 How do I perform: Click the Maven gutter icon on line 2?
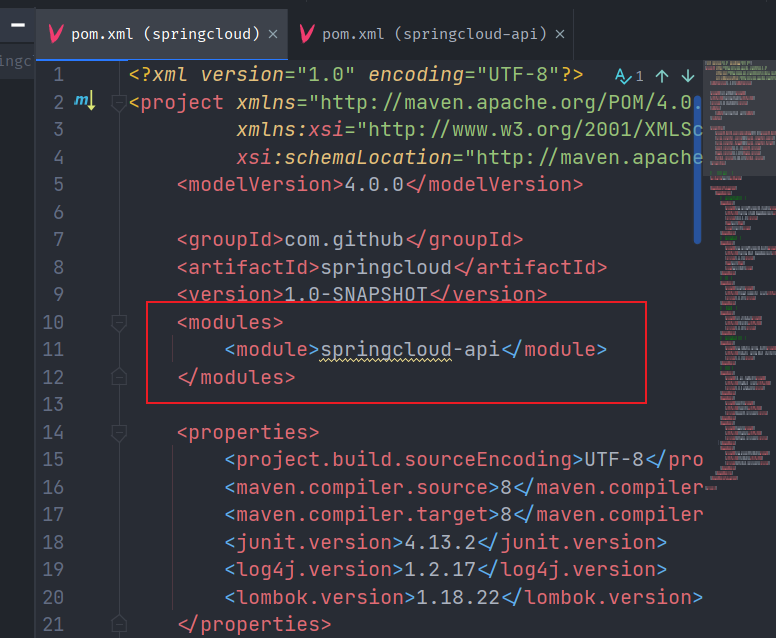(84, 101)
